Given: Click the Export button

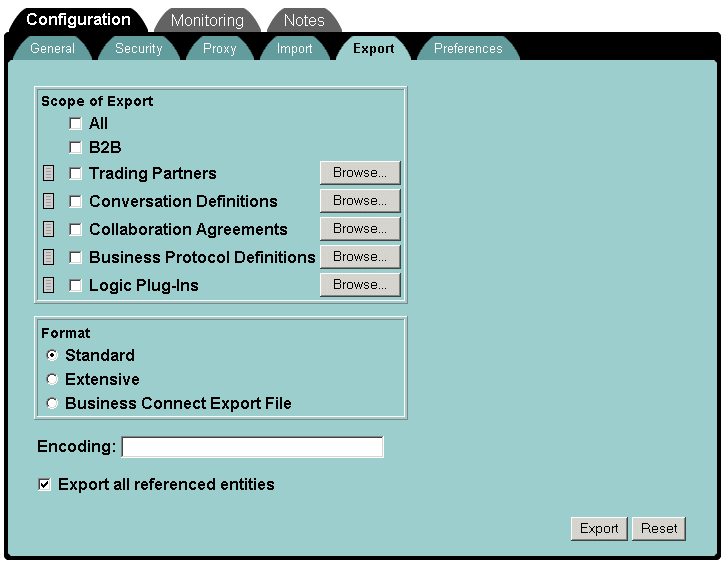Looking at the screenshot, I should (599, 528).
